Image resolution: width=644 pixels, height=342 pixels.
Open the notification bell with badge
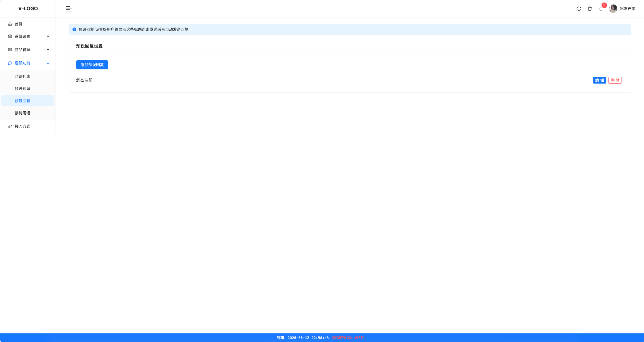pos(601,9)
